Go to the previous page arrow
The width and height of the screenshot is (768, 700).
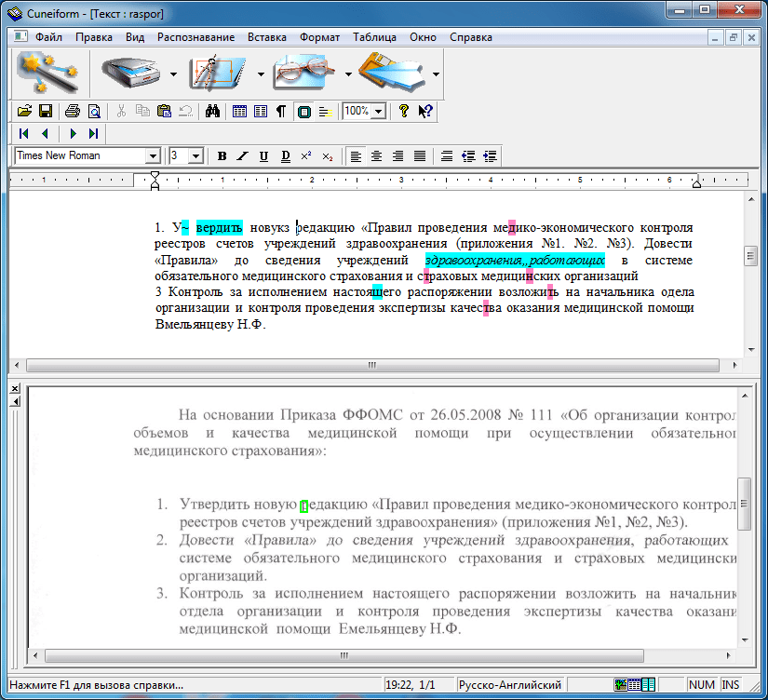click(45, 133)
